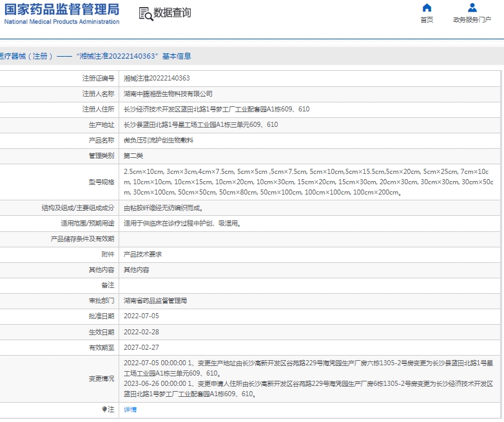Click the 审批部门 label
Viewport: 504px width, 422px height.
tap(102, 300)
